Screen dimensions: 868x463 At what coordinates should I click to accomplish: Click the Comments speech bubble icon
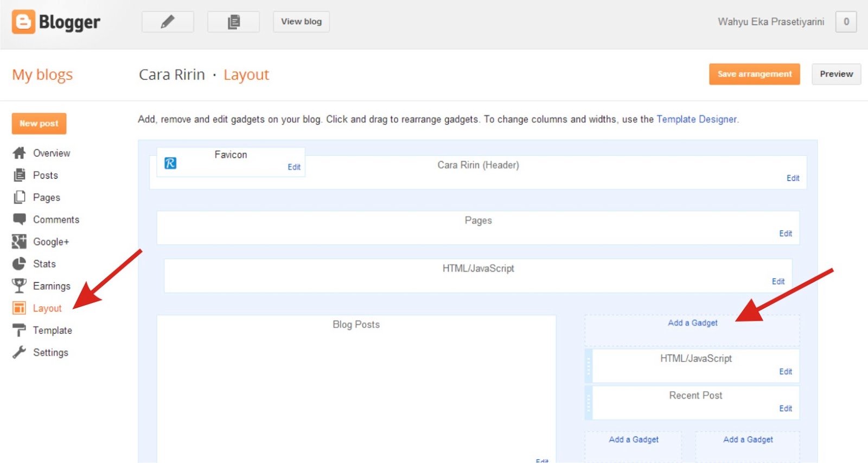pos(19,219)
